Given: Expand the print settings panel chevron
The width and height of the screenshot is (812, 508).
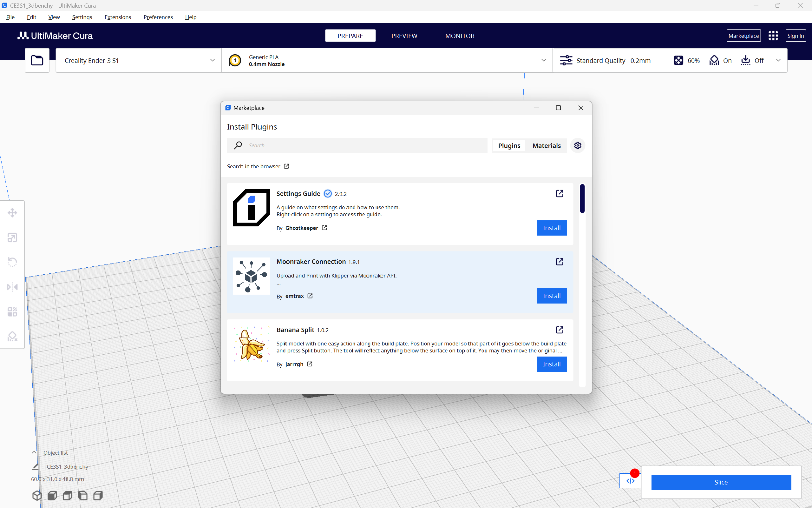Looking at the screenshot, I should (778, 60).
